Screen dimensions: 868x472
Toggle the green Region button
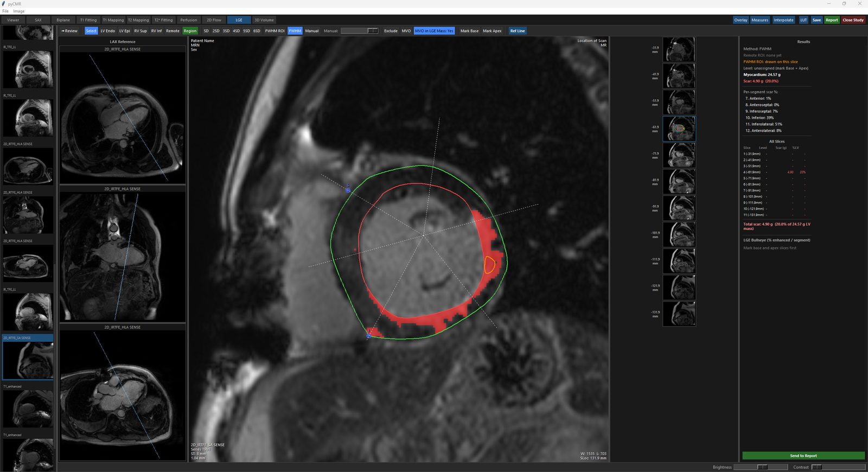tap(190, 31)
